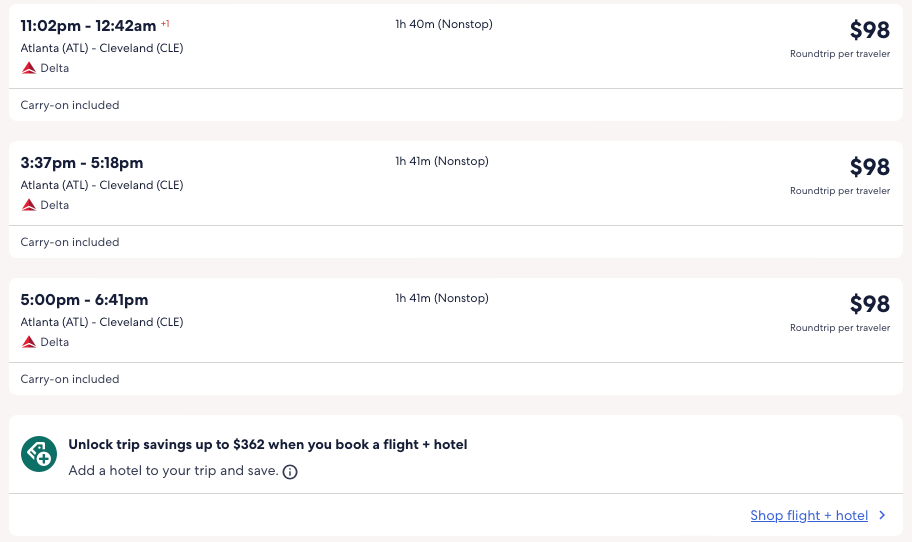This screenshot has height=542, width=912.
Task: Select the 11:02pm - 12:42am flight
Action: [x=88, y=26]
